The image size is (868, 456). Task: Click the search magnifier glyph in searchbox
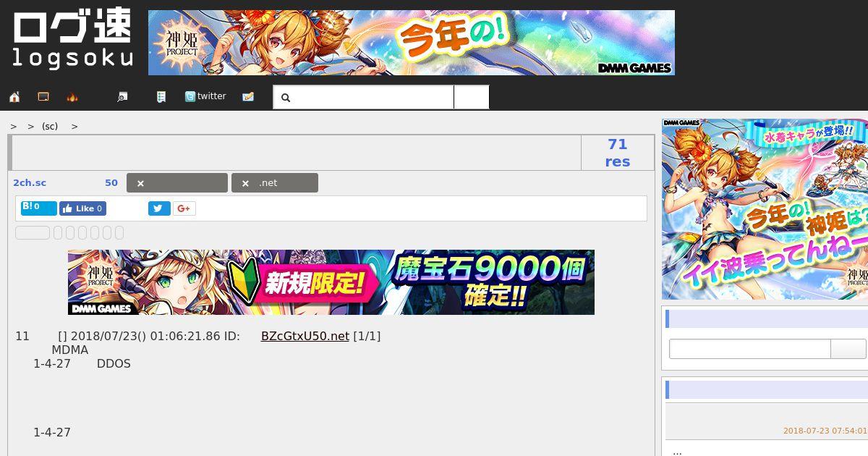point(286,98)
